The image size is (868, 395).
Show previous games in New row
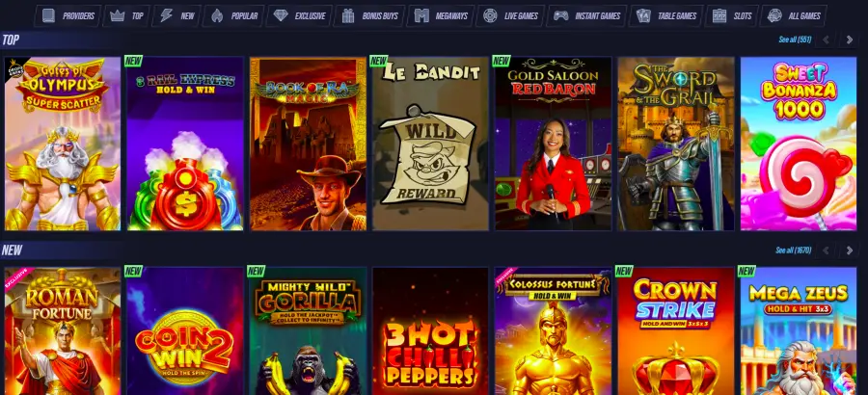tap(827, 250)
